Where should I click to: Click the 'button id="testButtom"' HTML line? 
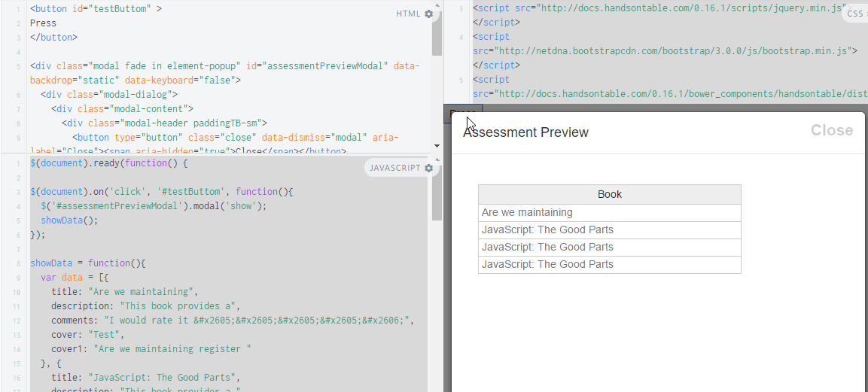point(96,9)
